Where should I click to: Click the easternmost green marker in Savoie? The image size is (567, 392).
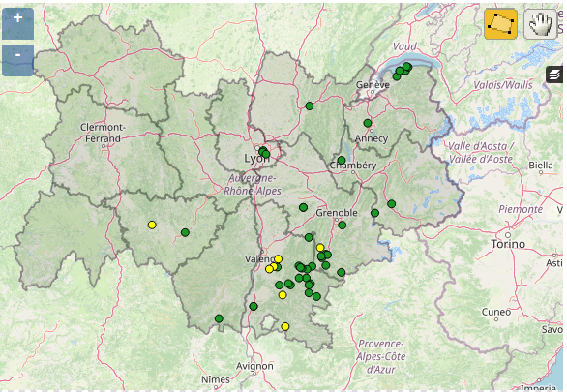click(x=391, y=204)
